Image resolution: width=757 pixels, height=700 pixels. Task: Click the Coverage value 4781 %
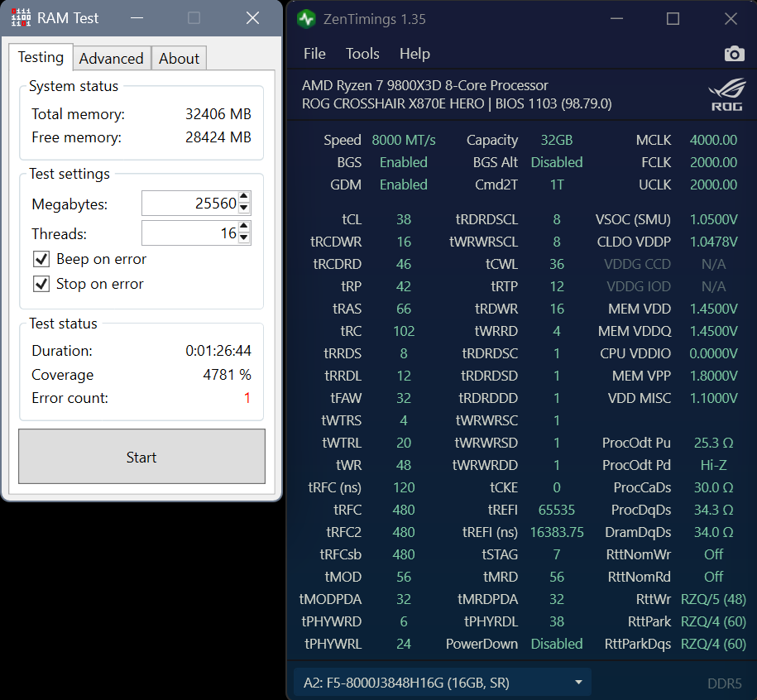point(227,375)
